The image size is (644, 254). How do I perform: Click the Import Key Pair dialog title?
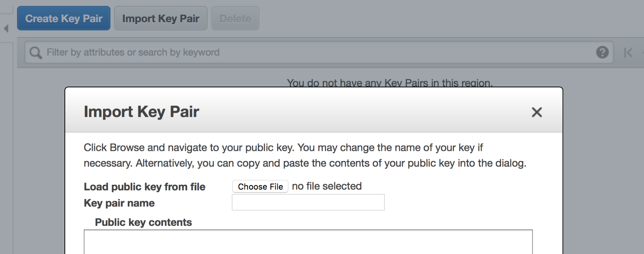point(141,112)
